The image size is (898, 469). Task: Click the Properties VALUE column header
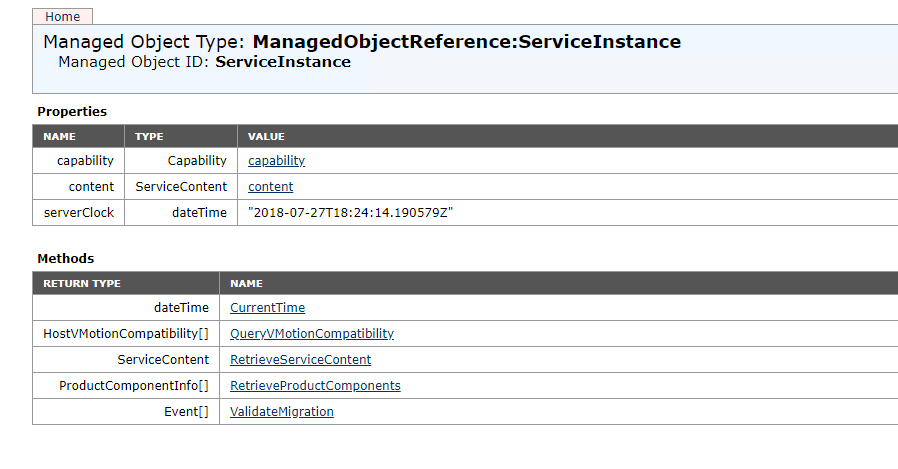568,136
